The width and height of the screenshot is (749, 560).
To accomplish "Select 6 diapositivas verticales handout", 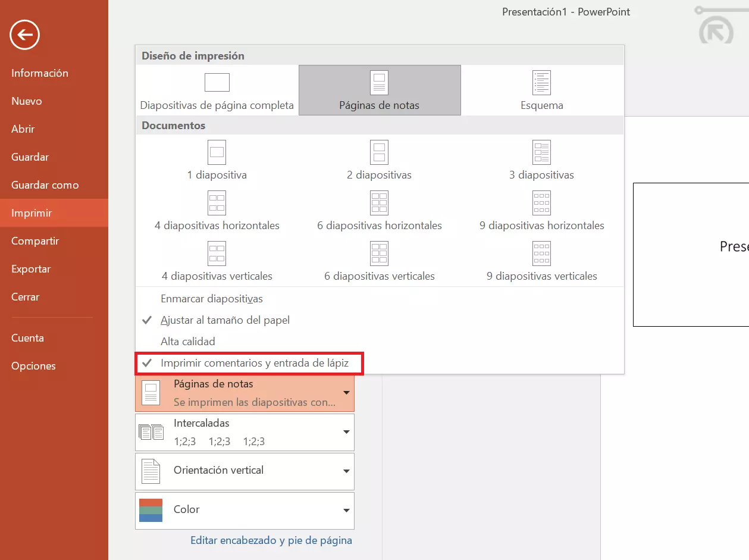I will tap(380, 261).
